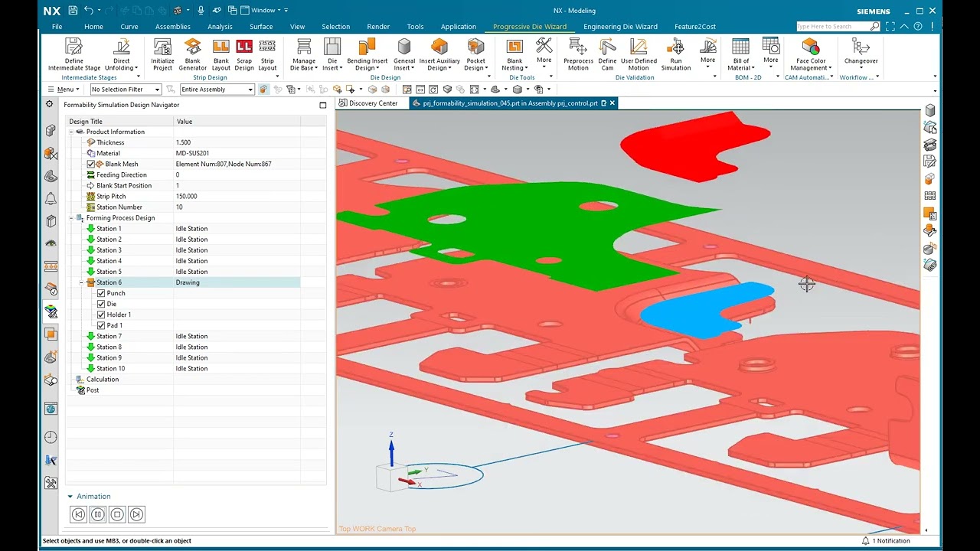Click the command search field
Screen dimensions: 980x551
tap(832, 27)
